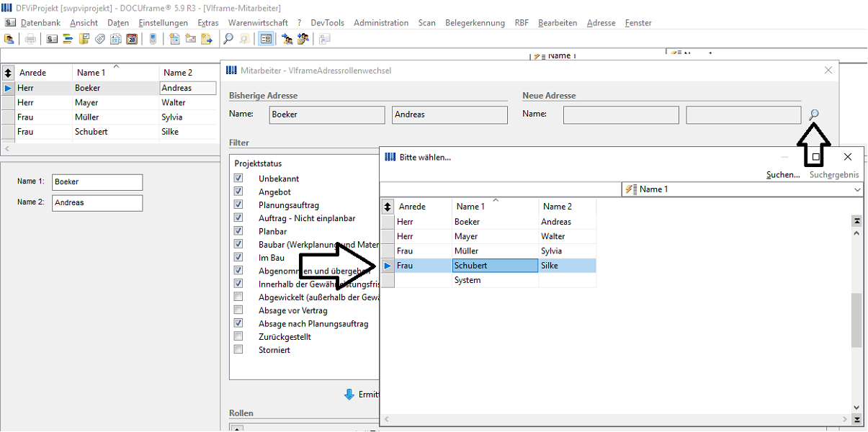The image size is (868, 432).
Task: Click the person with blue arrow toolbar icon
Action: point(287,39)
